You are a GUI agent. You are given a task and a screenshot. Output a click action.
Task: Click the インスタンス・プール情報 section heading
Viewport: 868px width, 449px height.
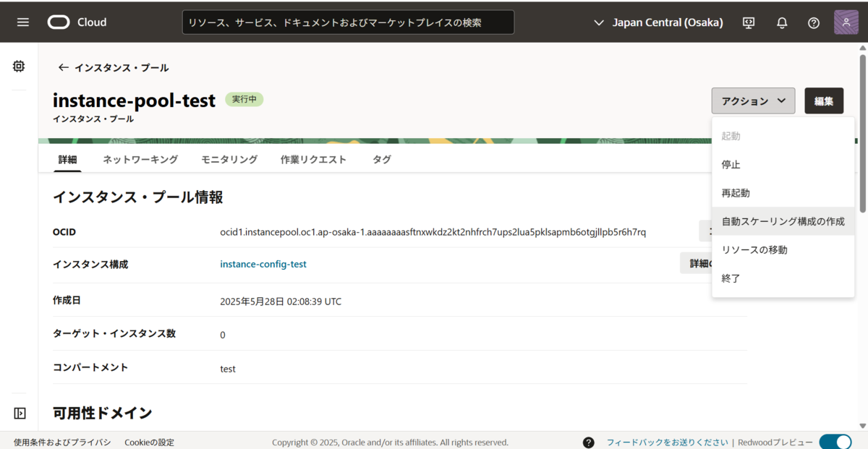click(137, 197)
